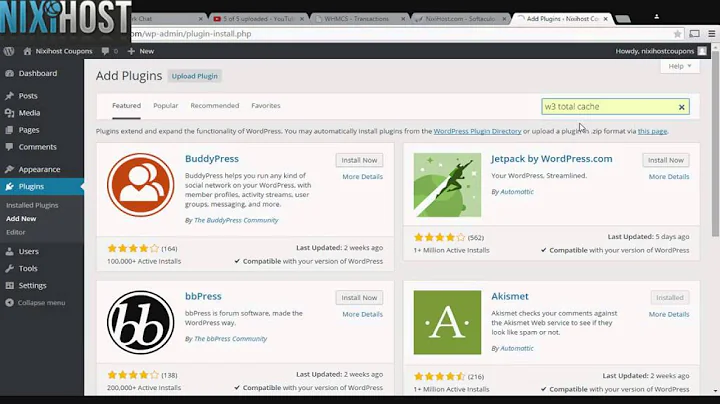The width and height of the screenshot is (720, 404).
Task: Follow the 'this page' upload link
Action: (x=652, y=131)
